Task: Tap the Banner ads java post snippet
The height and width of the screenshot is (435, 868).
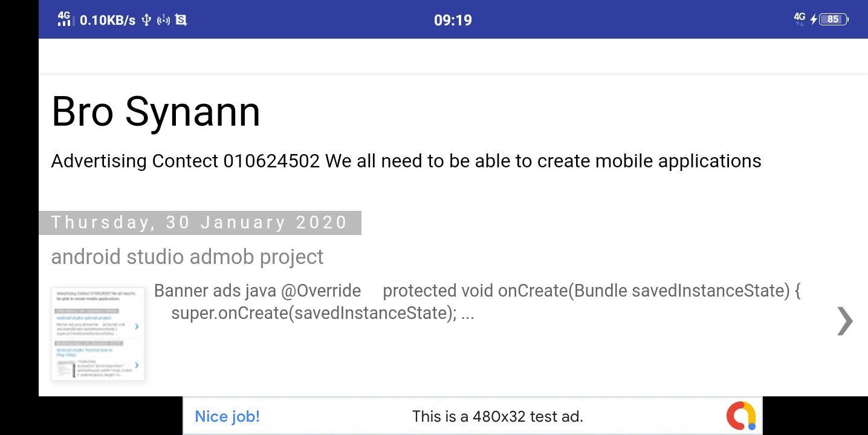Action: pyautogui.click(x=478, y=301)
